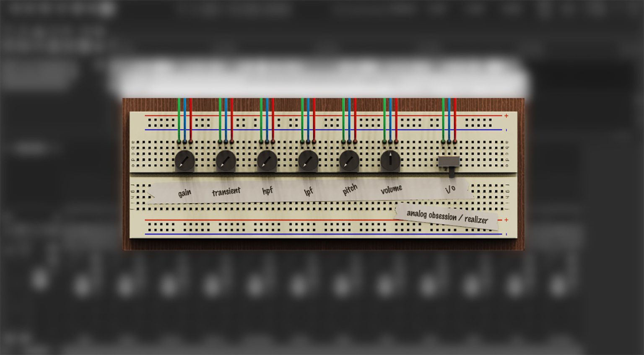Viewport: 644px width, 355px height.
Task: Adjust the transient knob
Action: [x=226, y=161]
